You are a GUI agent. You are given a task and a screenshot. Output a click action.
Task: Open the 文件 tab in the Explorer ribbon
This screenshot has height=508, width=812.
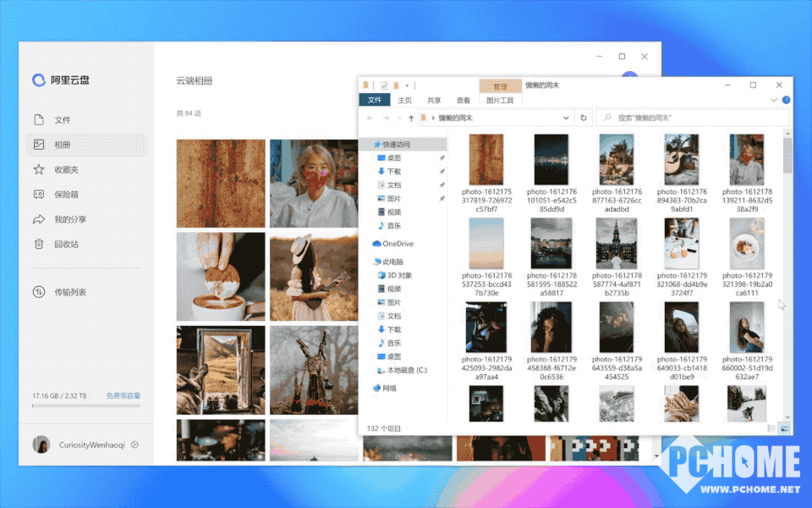[375, 100]
